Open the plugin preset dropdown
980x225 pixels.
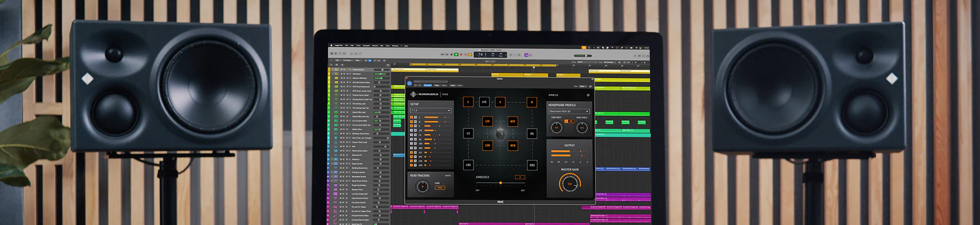pos(430,81)
